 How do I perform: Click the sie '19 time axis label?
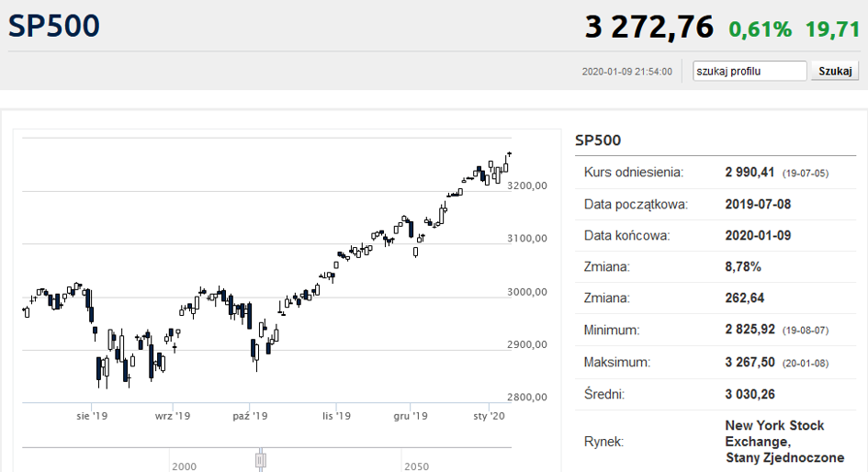click(92, 416)
